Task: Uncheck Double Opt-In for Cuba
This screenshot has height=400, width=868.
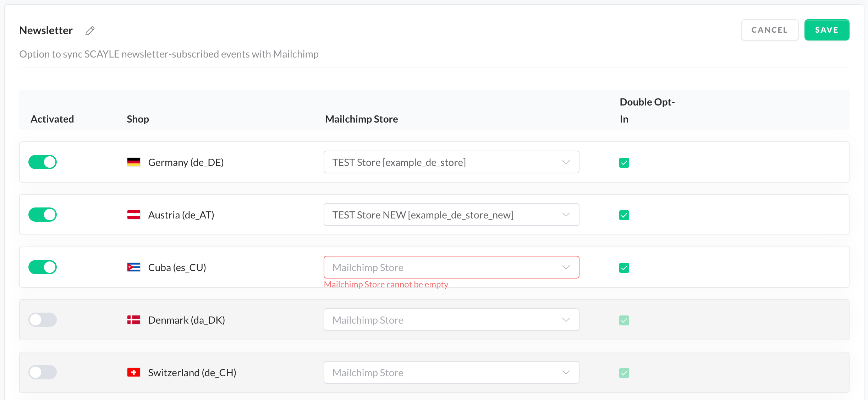Action: point(624,268)
